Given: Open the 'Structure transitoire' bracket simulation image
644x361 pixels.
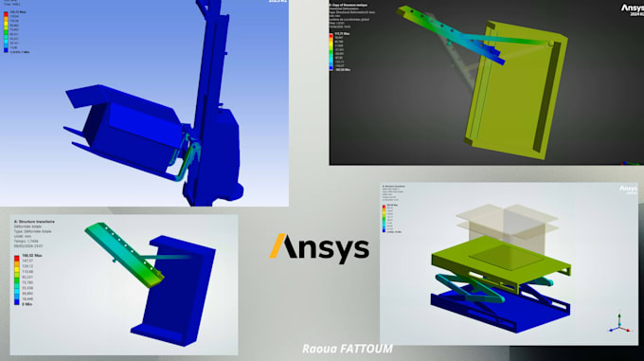Looking at the screenshot, I should point(124,284).
